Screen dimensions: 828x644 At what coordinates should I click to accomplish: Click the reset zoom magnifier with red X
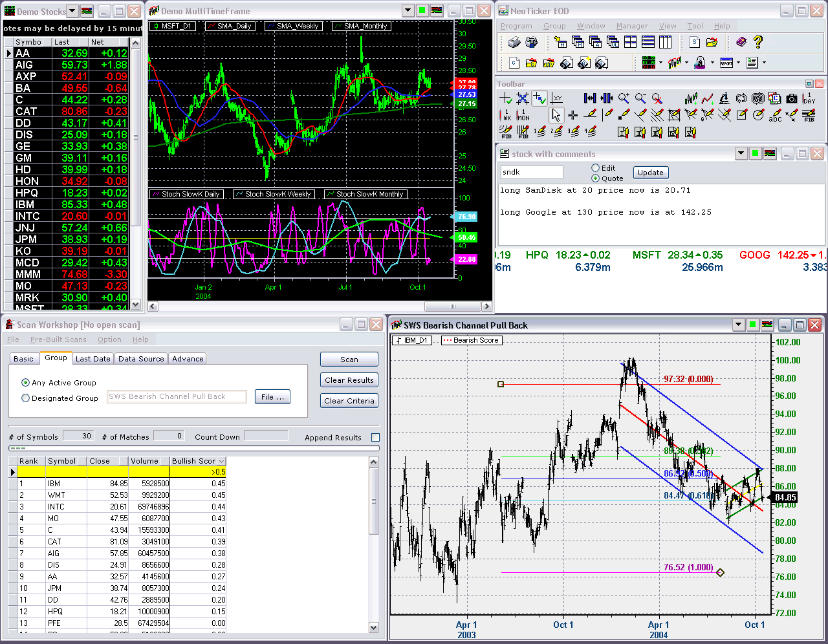tap(657, 98)
